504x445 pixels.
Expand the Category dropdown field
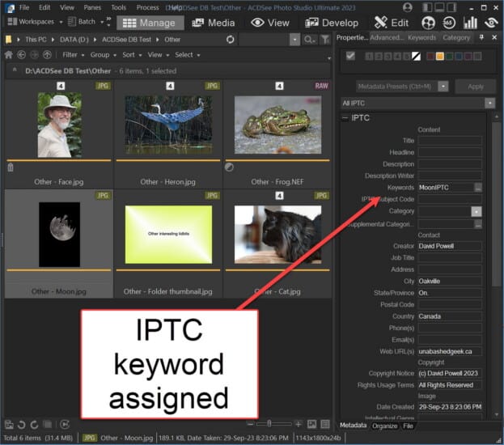pyautogui.click(x=476, y=211)
